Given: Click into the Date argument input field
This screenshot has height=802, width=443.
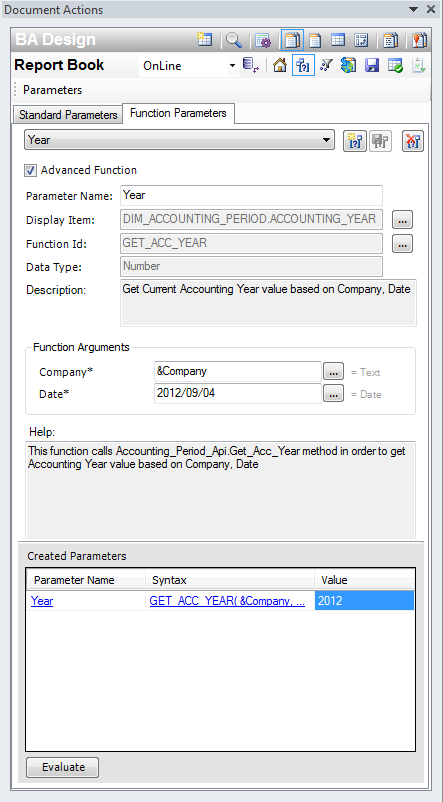Looking at the screenshot, I should 237,393.
